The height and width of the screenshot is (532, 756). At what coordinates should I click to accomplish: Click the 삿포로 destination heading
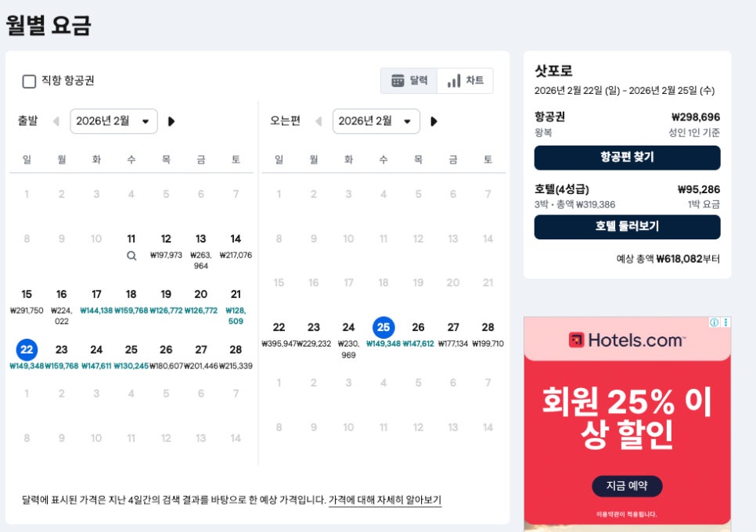[x=553, y=71]
